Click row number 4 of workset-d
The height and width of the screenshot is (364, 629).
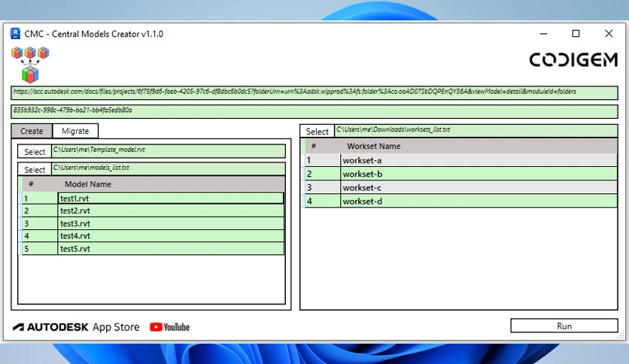pyautogui.click(x=323, y=202)
